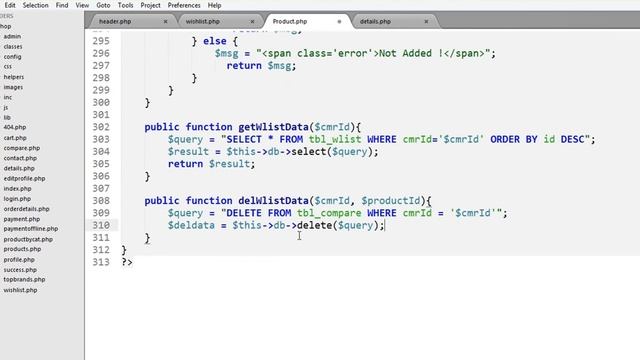Click tbl_compare in the DELETE query
This screenshot has height=360, width=640.
coord(329,213)
